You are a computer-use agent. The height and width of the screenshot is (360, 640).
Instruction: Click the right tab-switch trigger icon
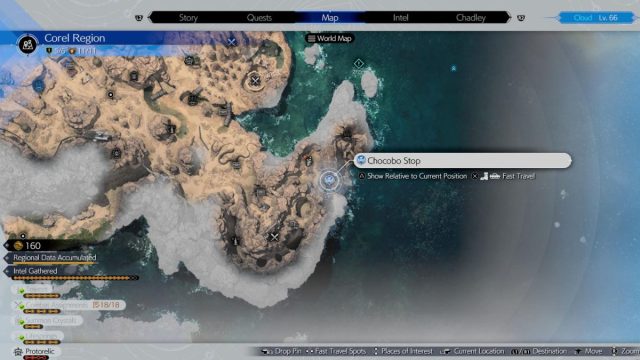[521, 18]
